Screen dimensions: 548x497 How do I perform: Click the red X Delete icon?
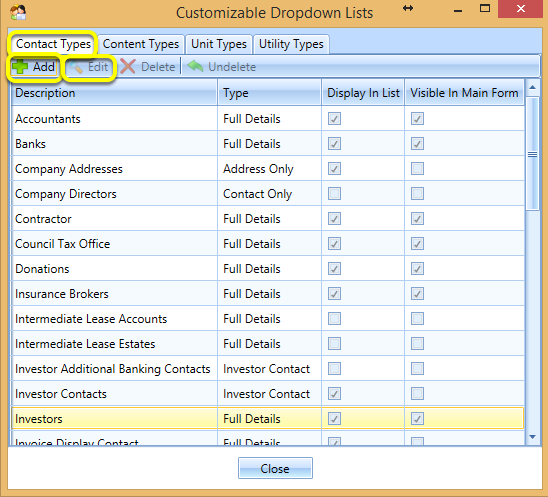tap(128, 66)
